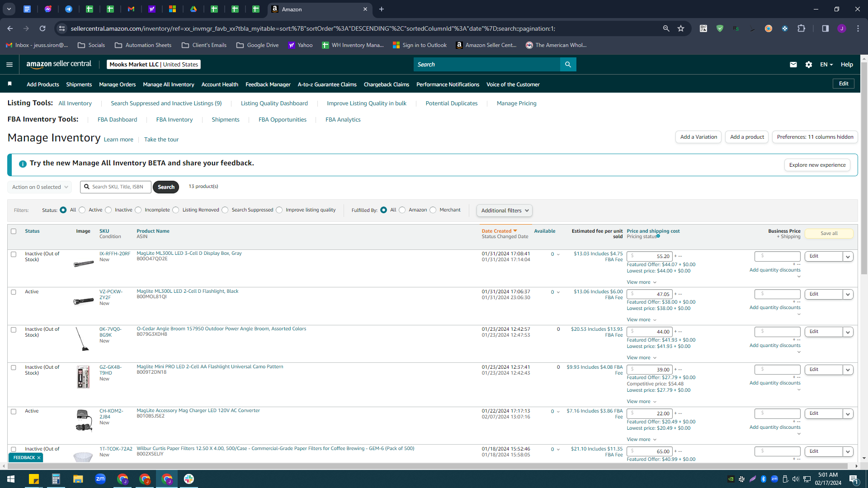This screenshot has height=488, width=868.
Task: Click Add a product button
Action: pyautogui.click(x=747, y=137)
